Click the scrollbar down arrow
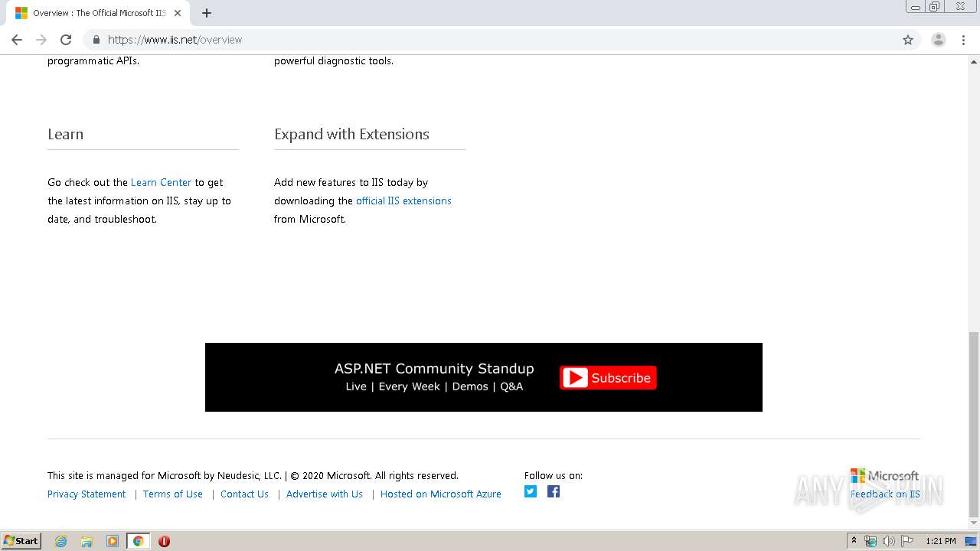 974,523
